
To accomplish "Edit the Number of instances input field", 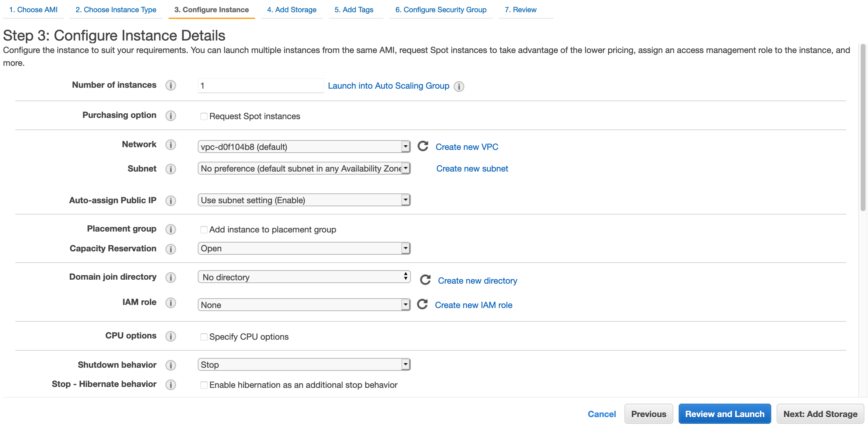I will click(x=258, y=86).
